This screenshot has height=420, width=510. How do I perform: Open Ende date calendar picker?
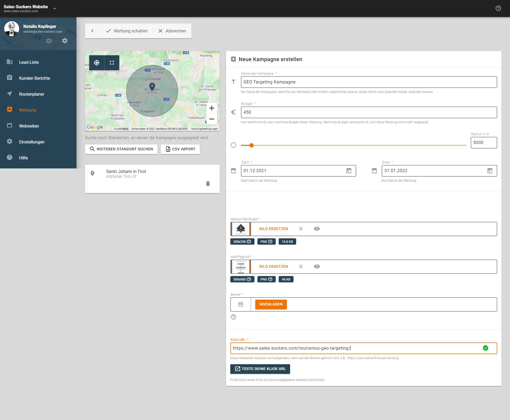click(x=490, y=171)
